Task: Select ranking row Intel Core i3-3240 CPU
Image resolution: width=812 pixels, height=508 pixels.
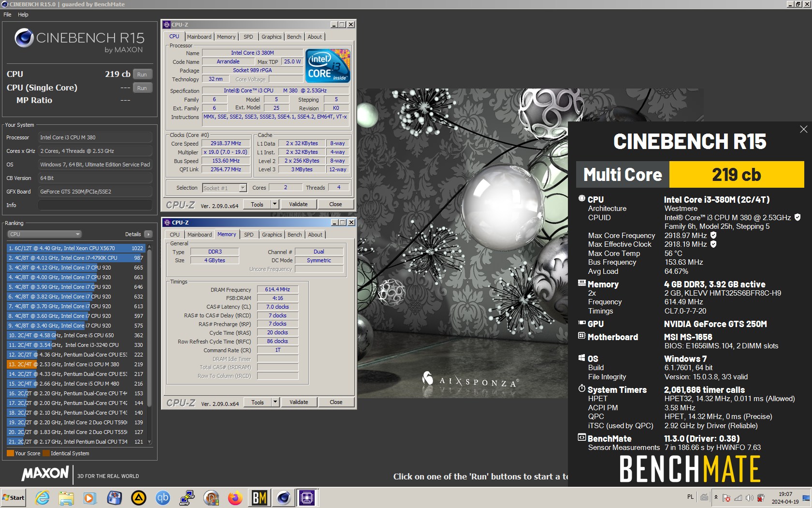Action: [x=75, y=345]
